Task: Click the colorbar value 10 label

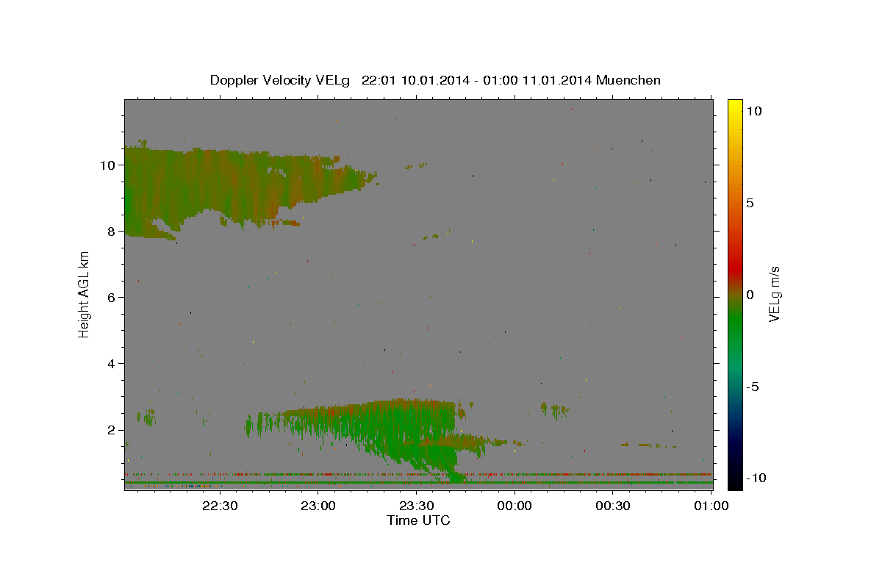Action: [x=753, y=111]
